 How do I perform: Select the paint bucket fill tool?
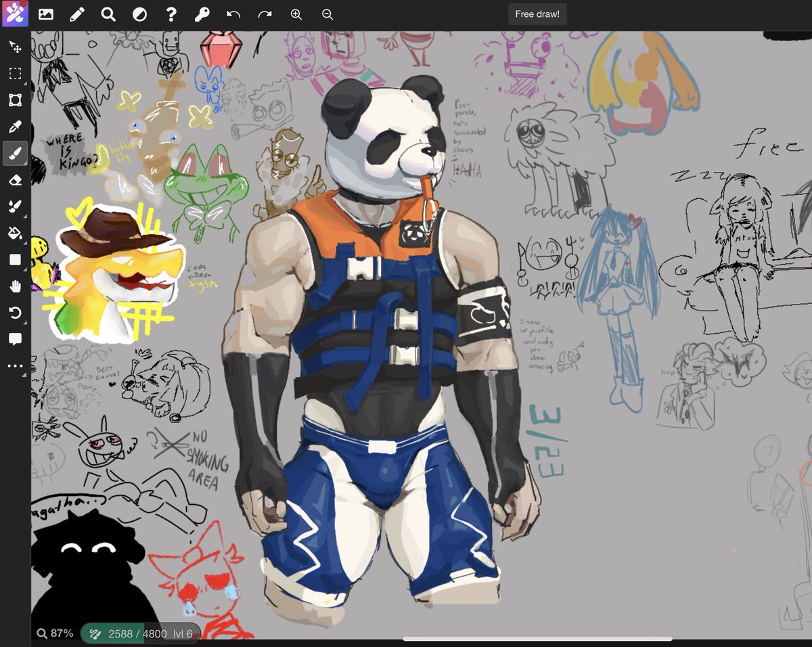pos(15,233)
